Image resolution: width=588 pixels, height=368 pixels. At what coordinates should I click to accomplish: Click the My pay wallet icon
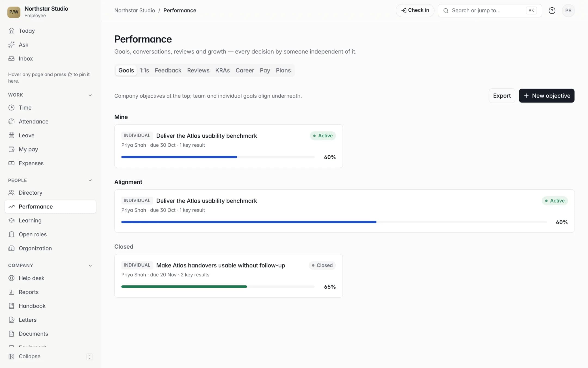click(x=11, y=149)
